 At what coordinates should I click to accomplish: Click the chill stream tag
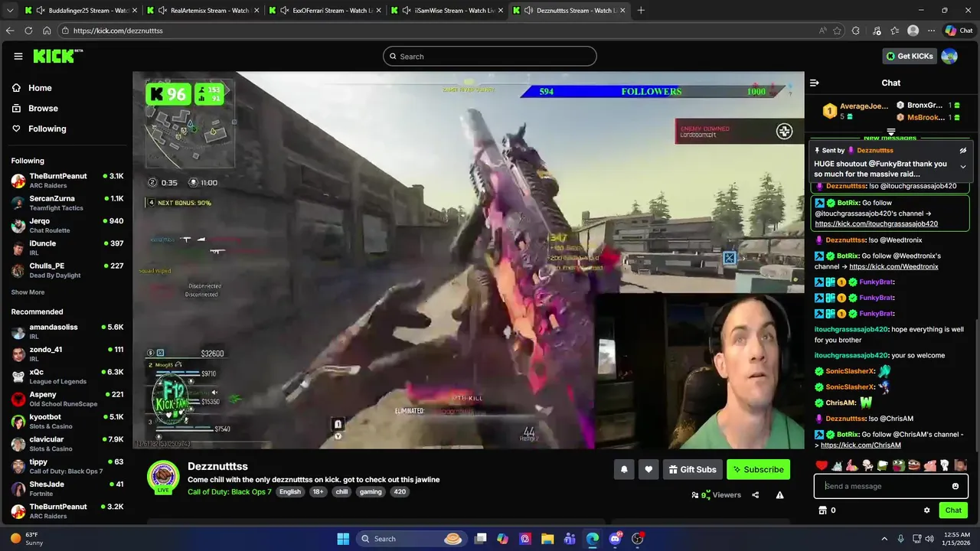pyautogui.click(x=341, y=492)
